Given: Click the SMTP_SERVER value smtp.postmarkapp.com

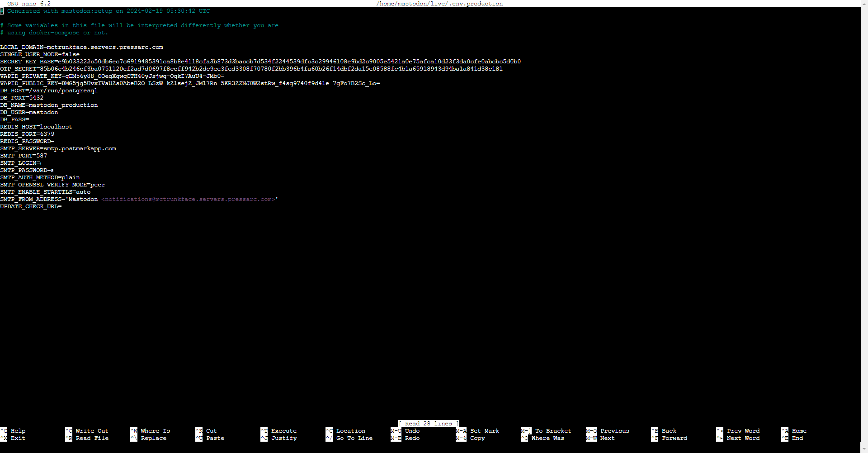Looking at the screenshot, I should tap(80, 148).
